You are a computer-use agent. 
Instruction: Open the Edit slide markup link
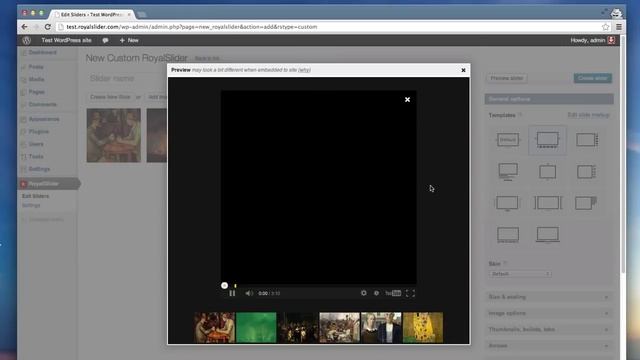click(x=588, y=116)
